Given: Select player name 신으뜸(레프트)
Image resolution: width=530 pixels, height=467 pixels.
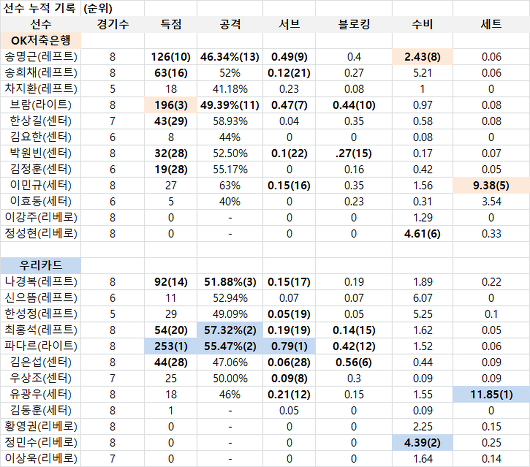Looking at the screenshot, I should (x=41, y=297).
